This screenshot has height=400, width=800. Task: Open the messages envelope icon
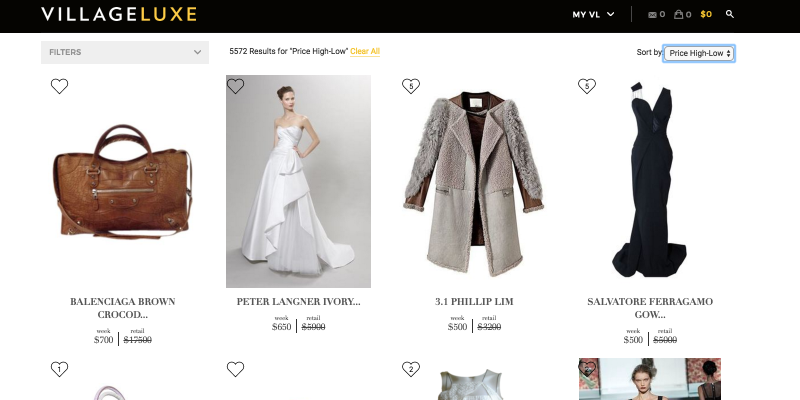[x=654, y=15]
